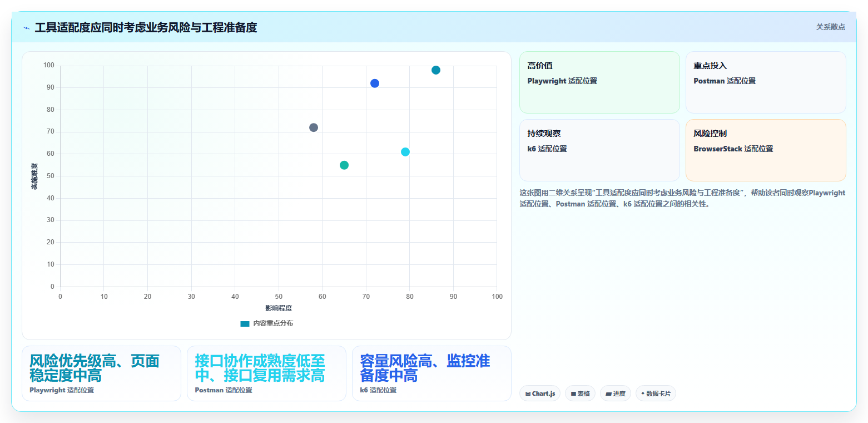Click the Chart.js tag chip
The image size is (868, 423).
(540, 394)
